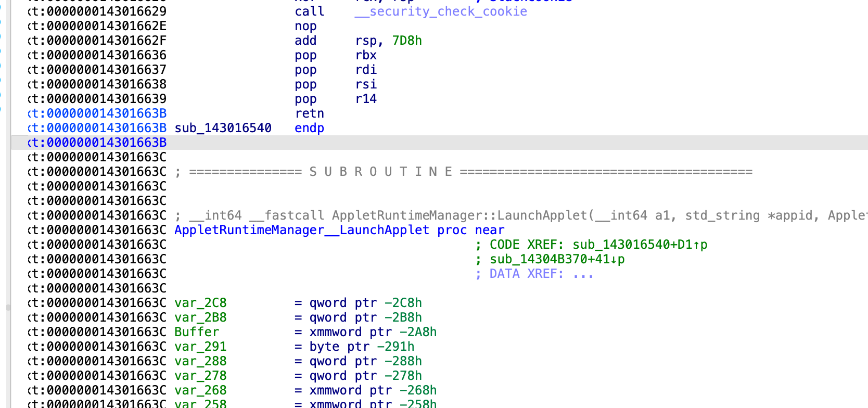
Task: Follow the sub_143016540+D1 code xref
Action: point(640,245)
